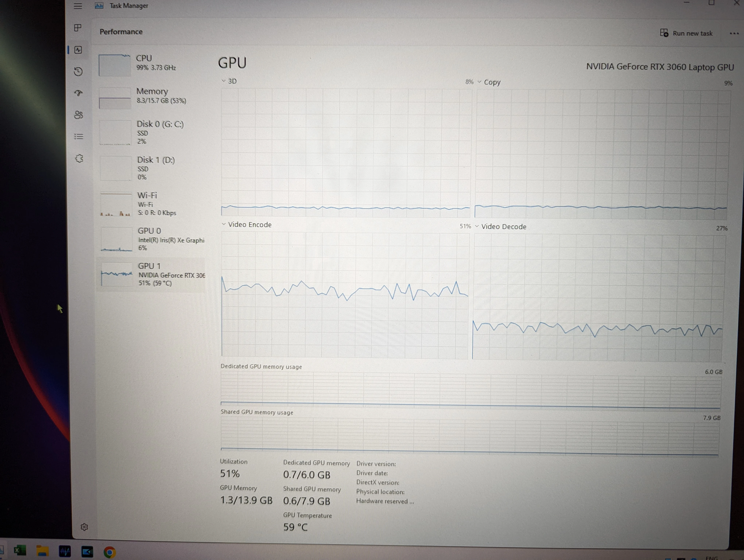This screenshot has width=744, height=560.
Task: Select Disk 0 (G: C:) entry
Action: (x=152, y=133)
